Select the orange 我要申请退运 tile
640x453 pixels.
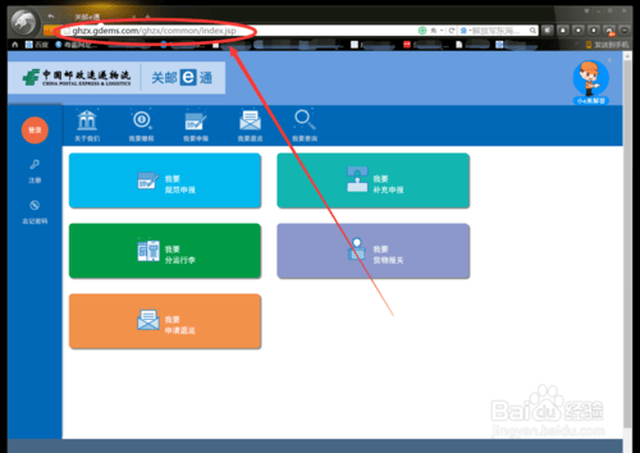165,321
